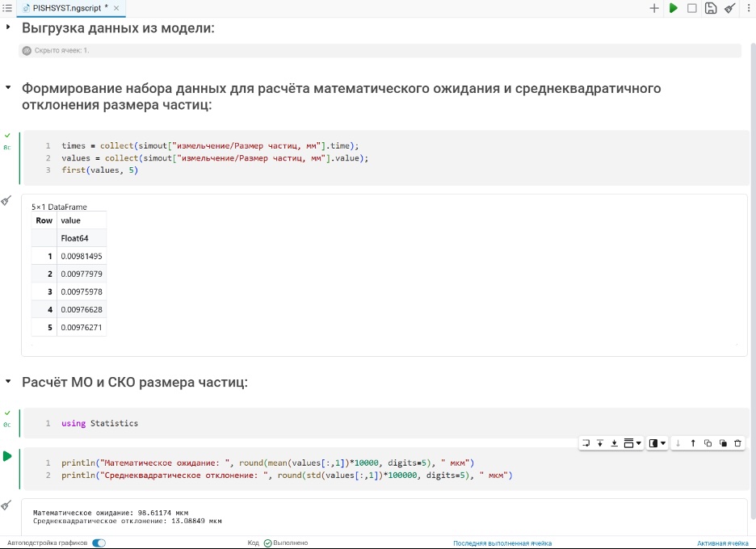Add a new cell with plus icon
This screenshot has height=549, width=756.
[654, 8]
